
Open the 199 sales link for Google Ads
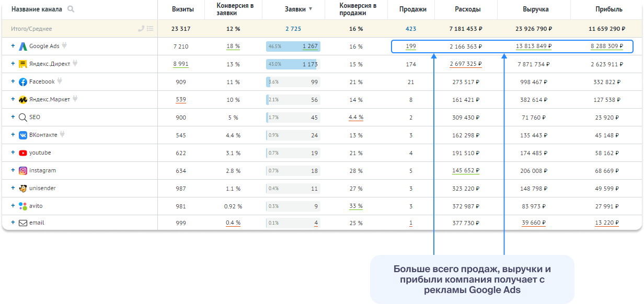pyautogui.click(x=411, y=46)
